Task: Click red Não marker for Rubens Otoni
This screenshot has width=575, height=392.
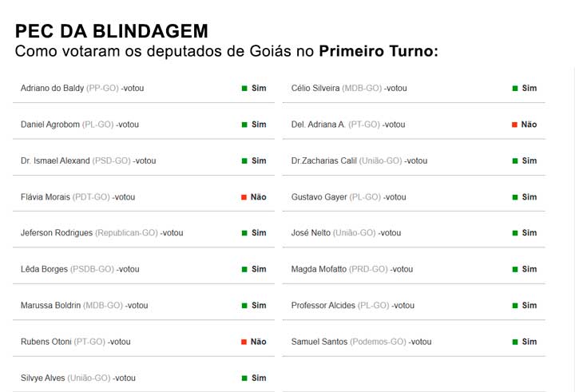Action: point(244,343)
